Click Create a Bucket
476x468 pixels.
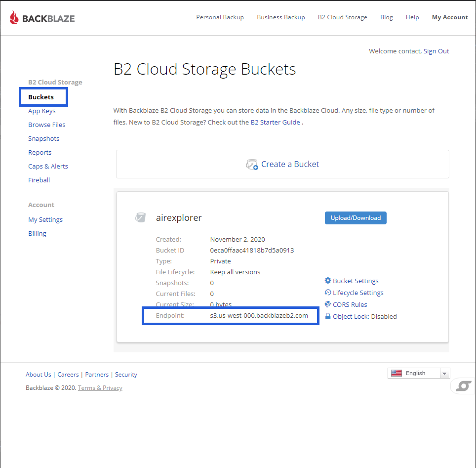coord(290,164)
